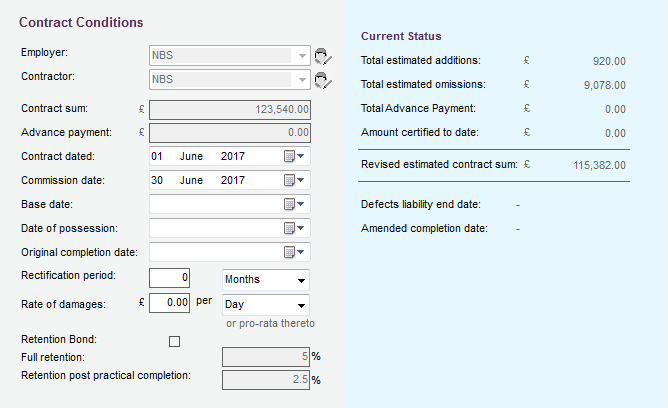
Task: Click the 'or pro-rata thereto' note
Action: [270, 324]
